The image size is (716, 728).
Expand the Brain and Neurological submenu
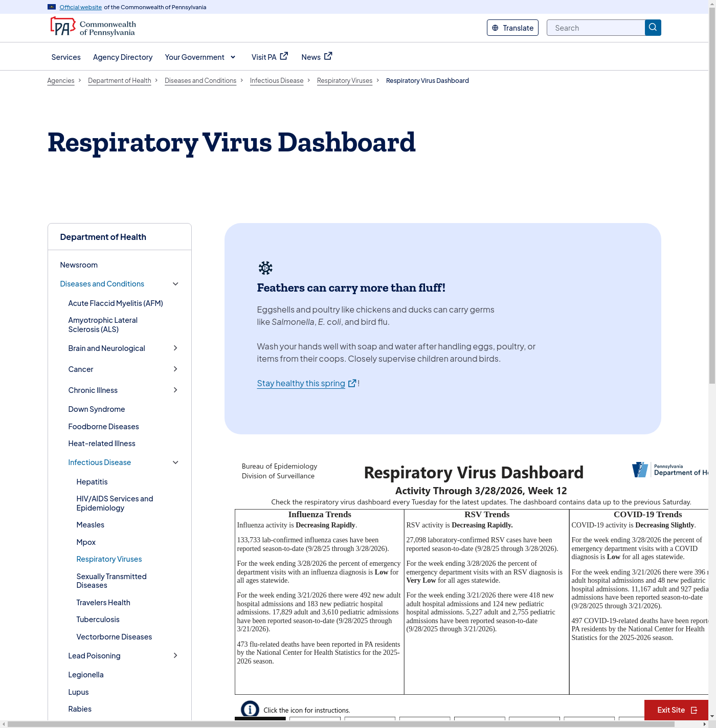pos(175,348)
